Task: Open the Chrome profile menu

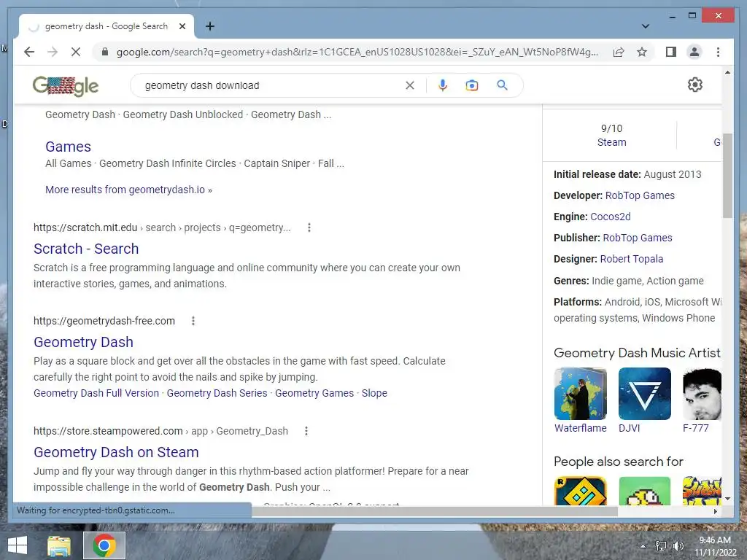Action: coord(694,52)
